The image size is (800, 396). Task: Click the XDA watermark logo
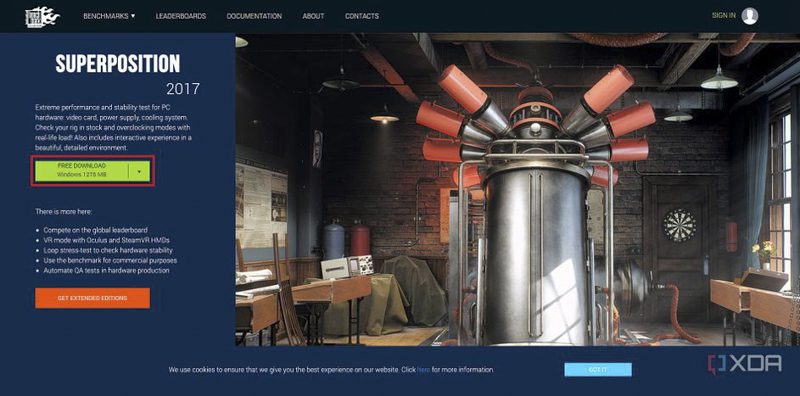(744, 364)
